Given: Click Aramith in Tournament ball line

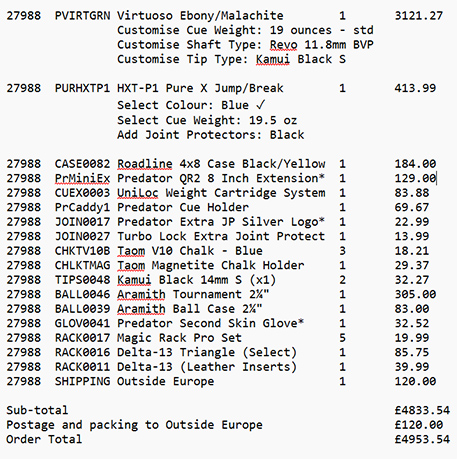Looking at the screenshot, I should (141, 294).
